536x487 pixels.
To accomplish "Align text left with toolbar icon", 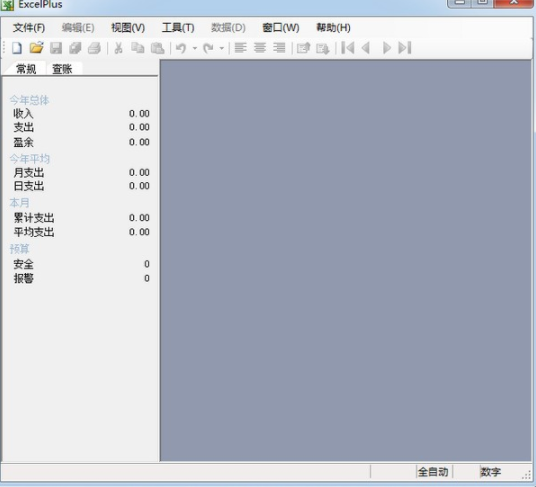I will coord(240,48).
